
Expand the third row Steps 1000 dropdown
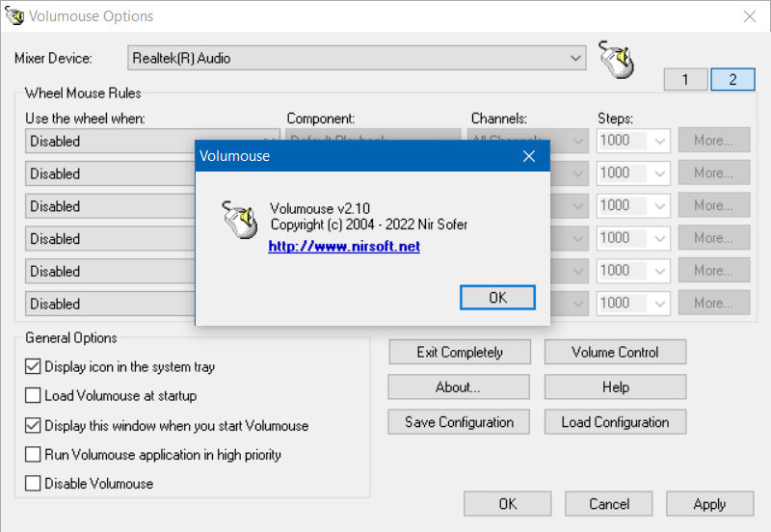tap(659, 205)
